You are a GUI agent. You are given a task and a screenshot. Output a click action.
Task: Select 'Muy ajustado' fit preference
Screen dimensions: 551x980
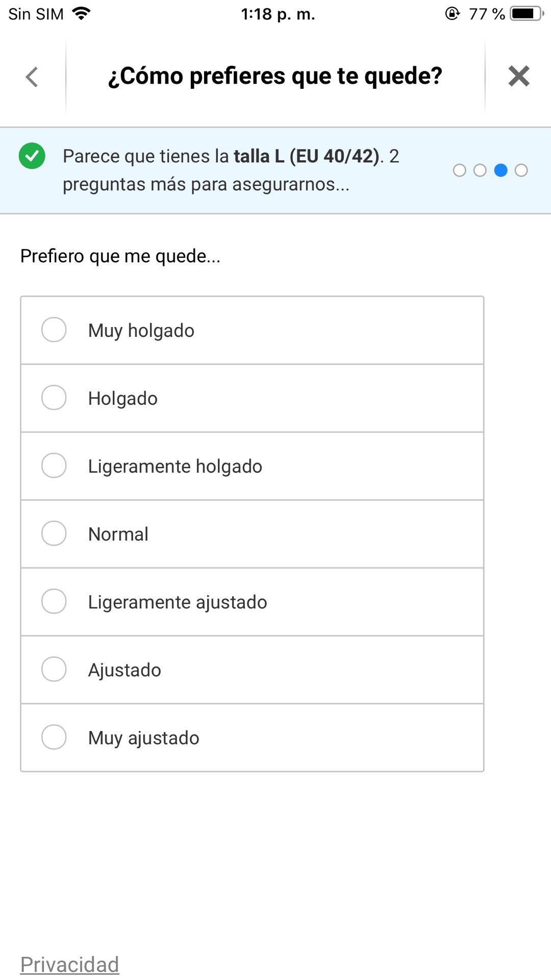click(54, 737)
